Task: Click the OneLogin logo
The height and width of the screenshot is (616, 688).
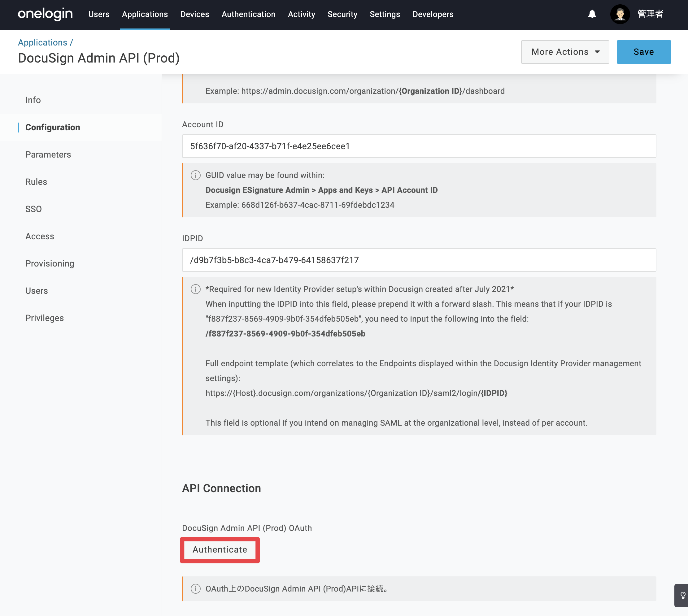Action: [45, 14]
